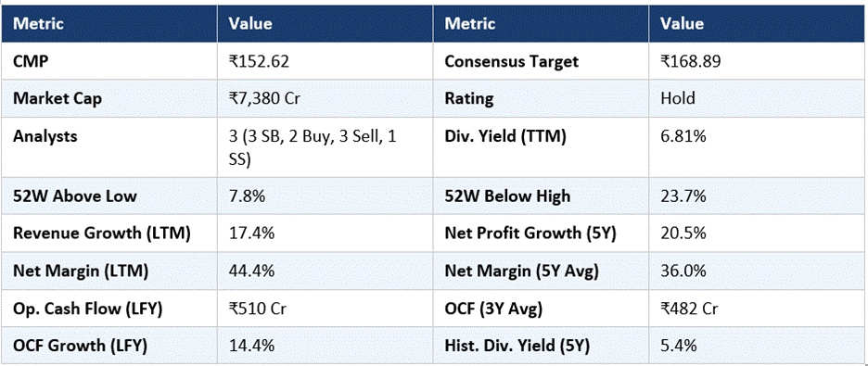Click the Analysts breakdown cell
Image resolution: width=868 pixels, height=366 pixels.
point(325,148)
